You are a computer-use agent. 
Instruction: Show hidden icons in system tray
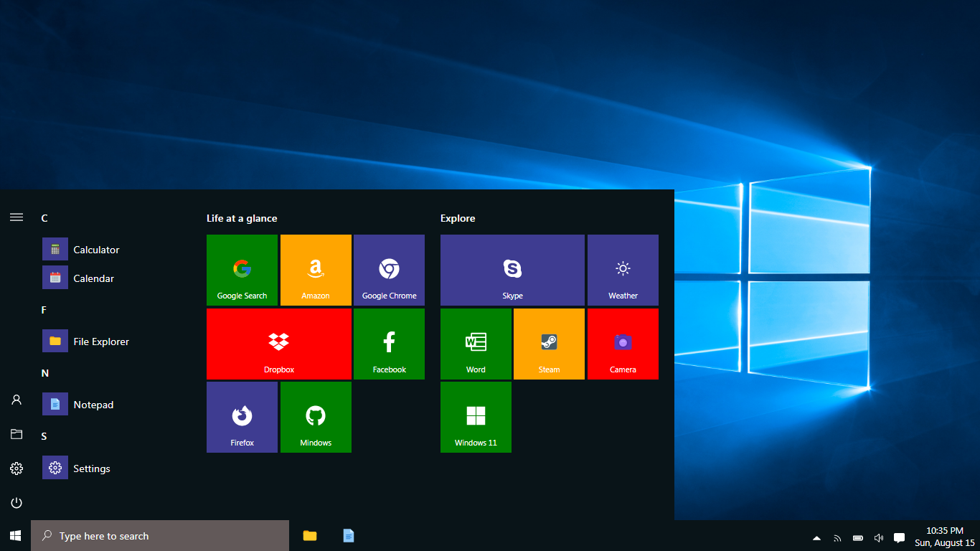tap(816, 537)
